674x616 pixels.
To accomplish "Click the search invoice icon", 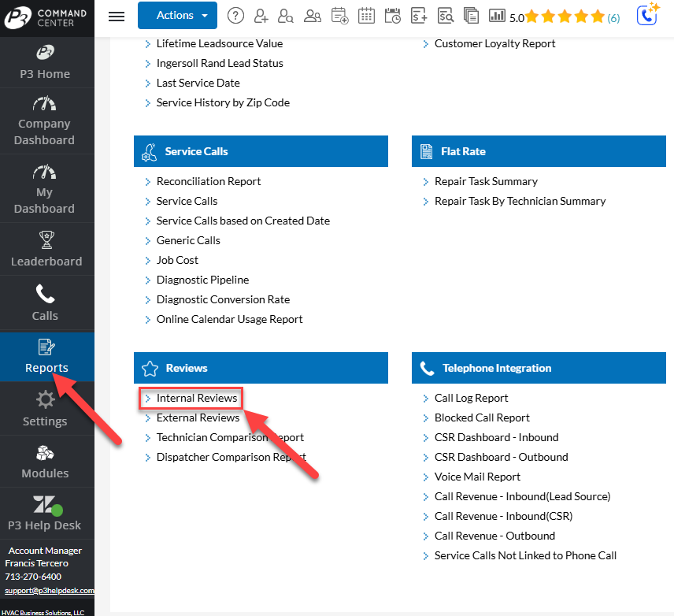I will pos(446,16).
